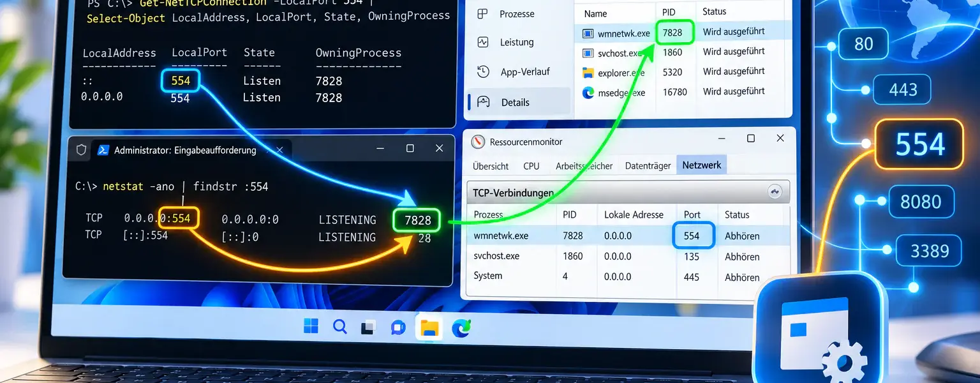Open File Explorer from the taskbar
Image resolution: width=980 pixels, height=383 pixels.
429,327
